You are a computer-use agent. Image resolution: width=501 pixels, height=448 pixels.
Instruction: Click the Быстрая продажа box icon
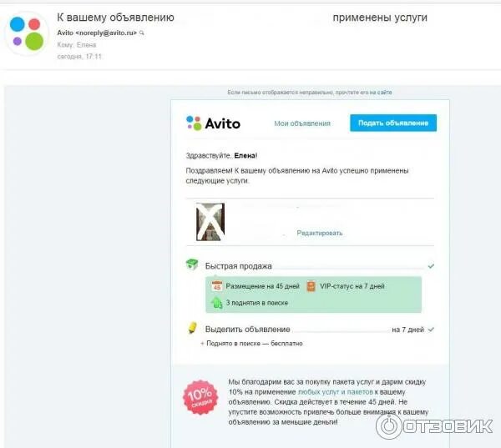(192, 264)
